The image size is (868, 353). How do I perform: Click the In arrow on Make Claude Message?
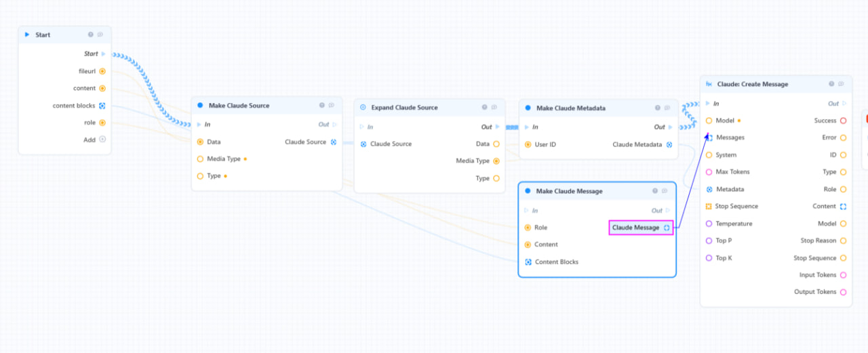point(528,211)
